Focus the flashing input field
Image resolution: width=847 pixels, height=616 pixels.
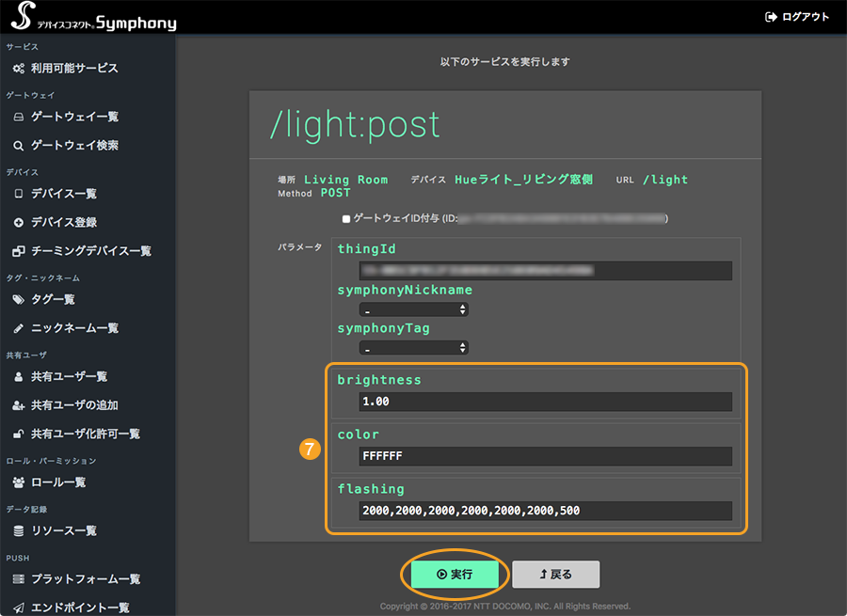[546, 511]
